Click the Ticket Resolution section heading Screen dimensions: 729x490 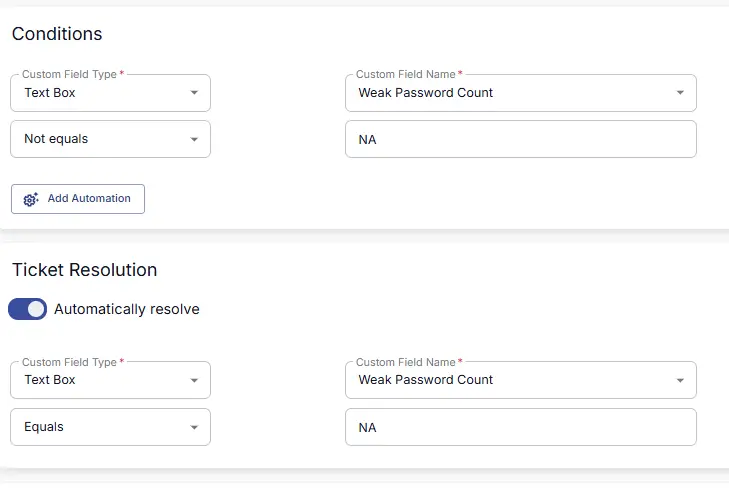(85, 270)
